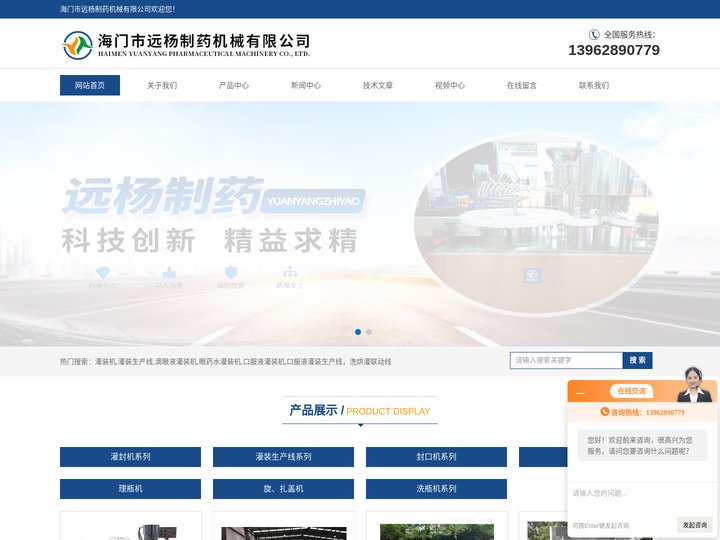720x540 pixels.
Task: Open the 洗瓶机系列 product category
Action: tap(436, 489)
